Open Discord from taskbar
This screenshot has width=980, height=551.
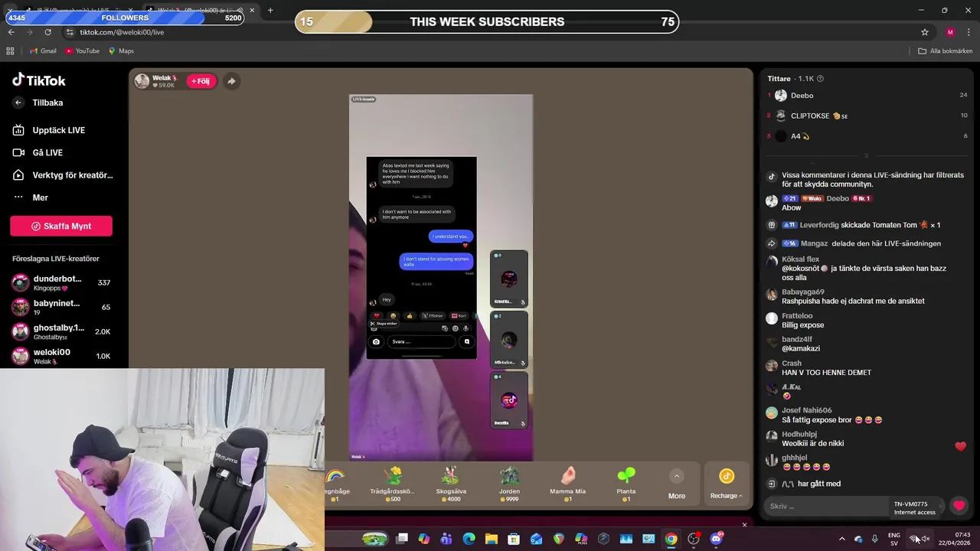click(x=716, y=539)
